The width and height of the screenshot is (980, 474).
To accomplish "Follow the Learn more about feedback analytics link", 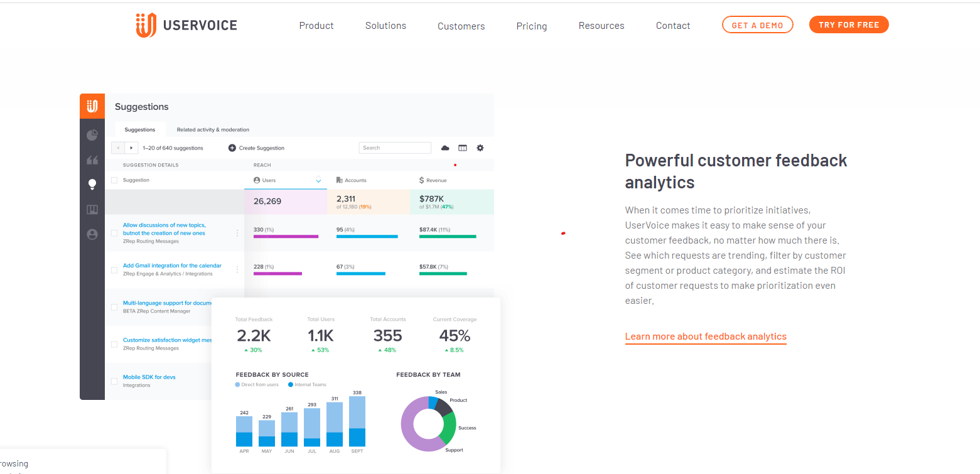I will coord(706,337).
